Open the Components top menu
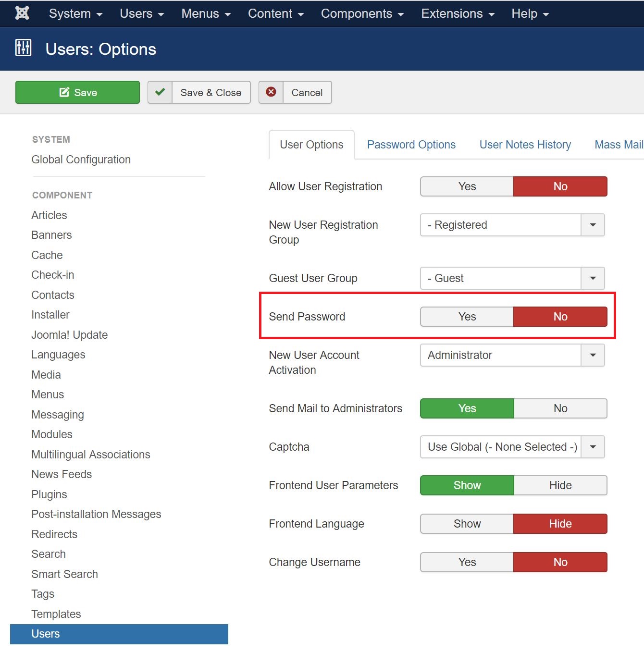The image size is (644, 665). pos(362,13)
